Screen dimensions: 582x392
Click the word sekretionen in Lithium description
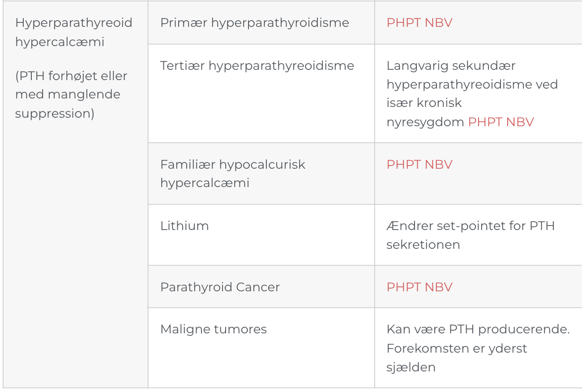tap(423, 245)
